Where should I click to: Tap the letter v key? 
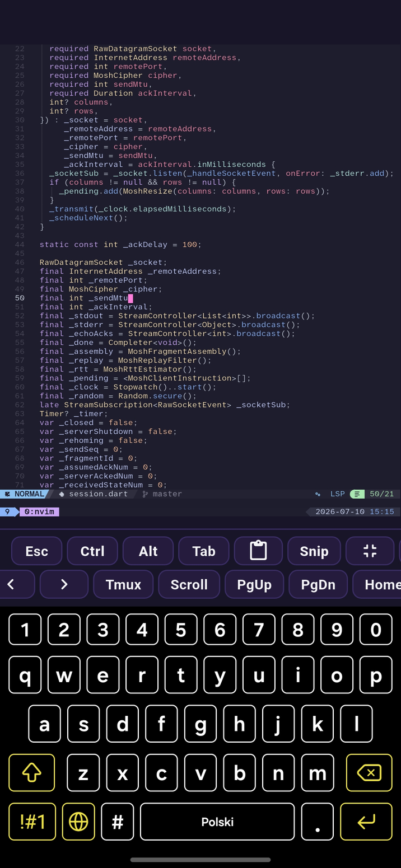(200, 773)
